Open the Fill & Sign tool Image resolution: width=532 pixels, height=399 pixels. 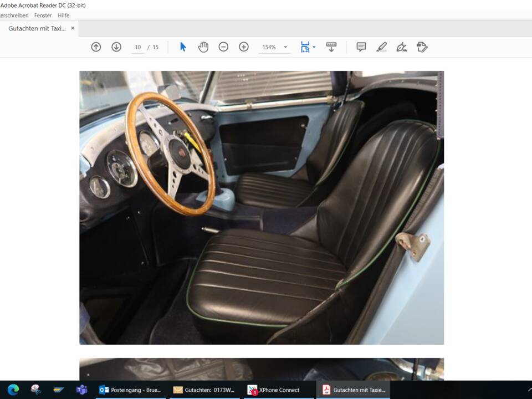click(401, 47)
